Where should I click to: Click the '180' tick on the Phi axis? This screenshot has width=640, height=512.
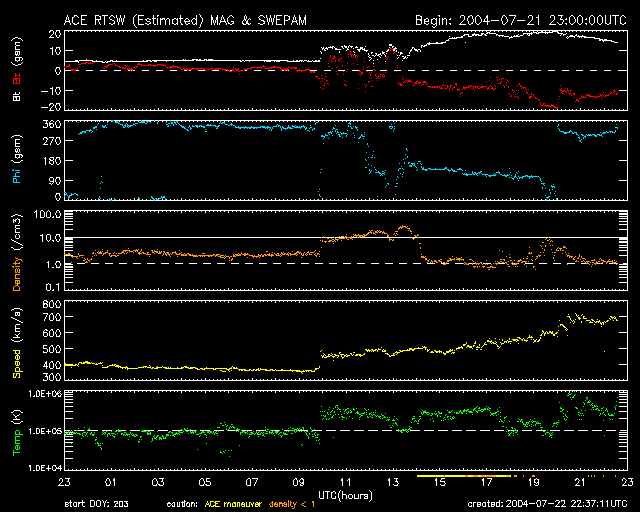[x=52, y=161]
